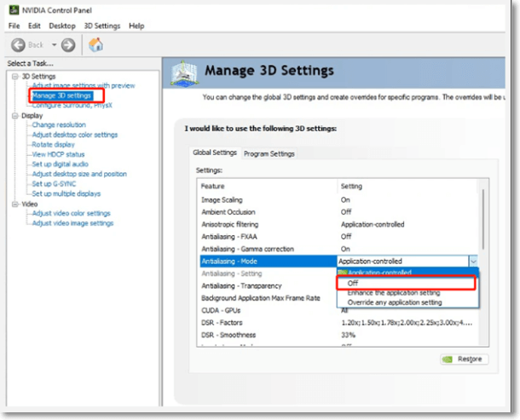
Task: Switch to Global Settings tab
Action: (215, 152)
